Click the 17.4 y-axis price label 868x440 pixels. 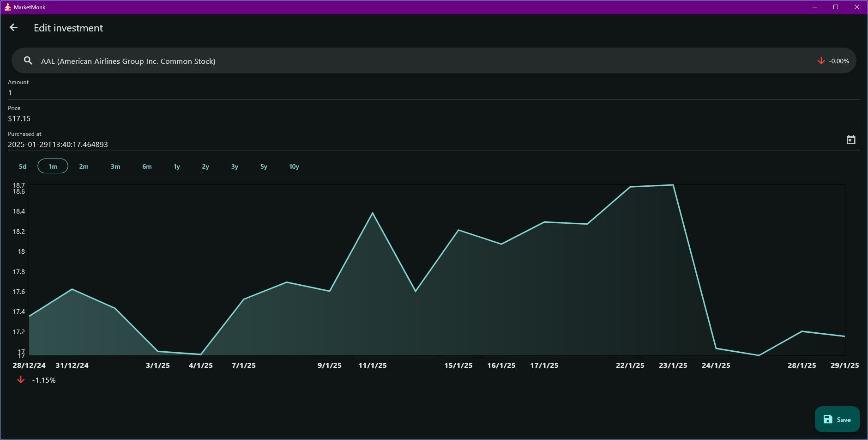[19, 312]
